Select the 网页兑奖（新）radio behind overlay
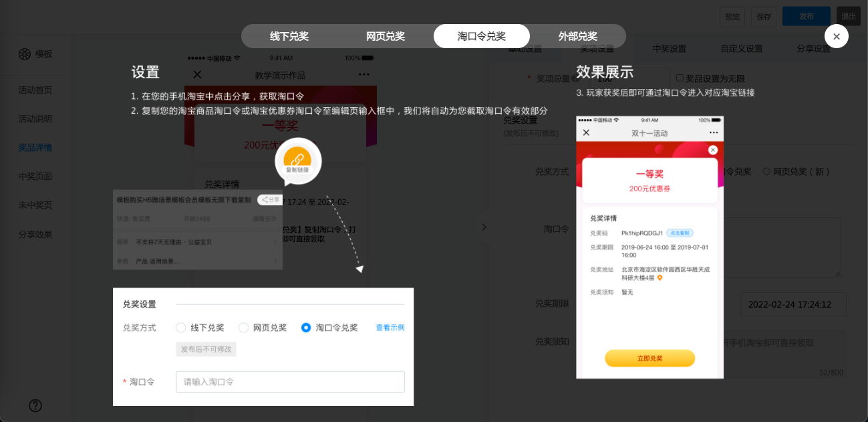868x422 pixels. tap(766, 172)
